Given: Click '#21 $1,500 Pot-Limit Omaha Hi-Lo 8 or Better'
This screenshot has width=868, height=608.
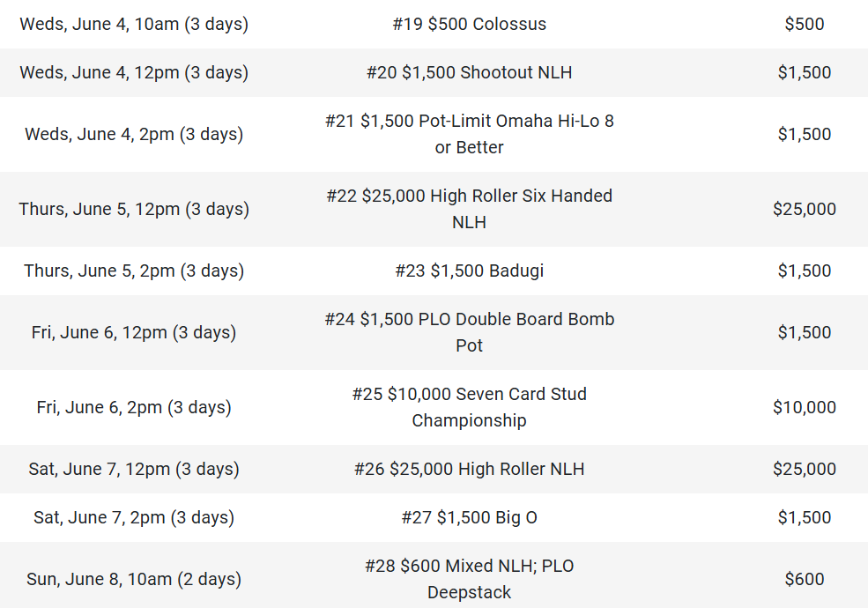Looking at the screenshot, I should pos(469,134).
